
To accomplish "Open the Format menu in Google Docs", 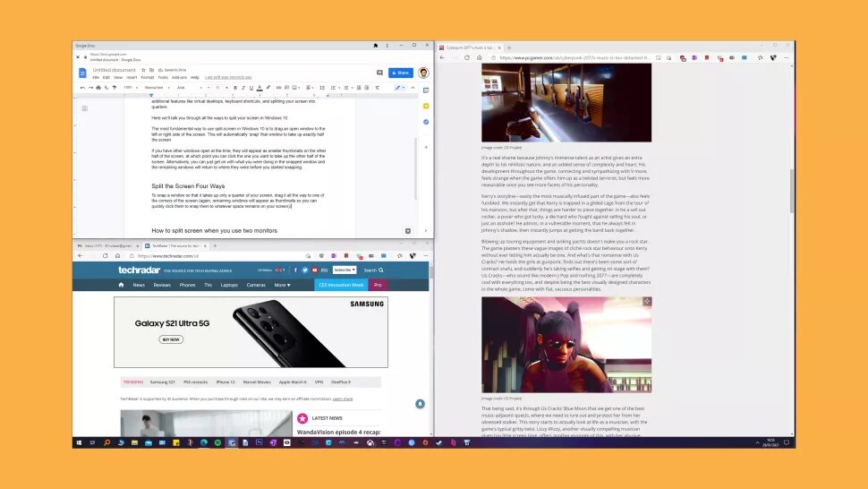I will (149, 77).
